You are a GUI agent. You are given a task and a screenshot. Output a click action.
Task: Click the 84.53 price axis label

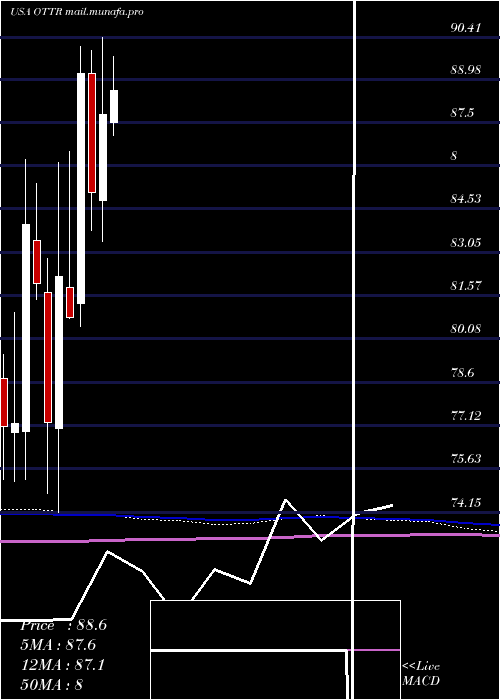466,199
